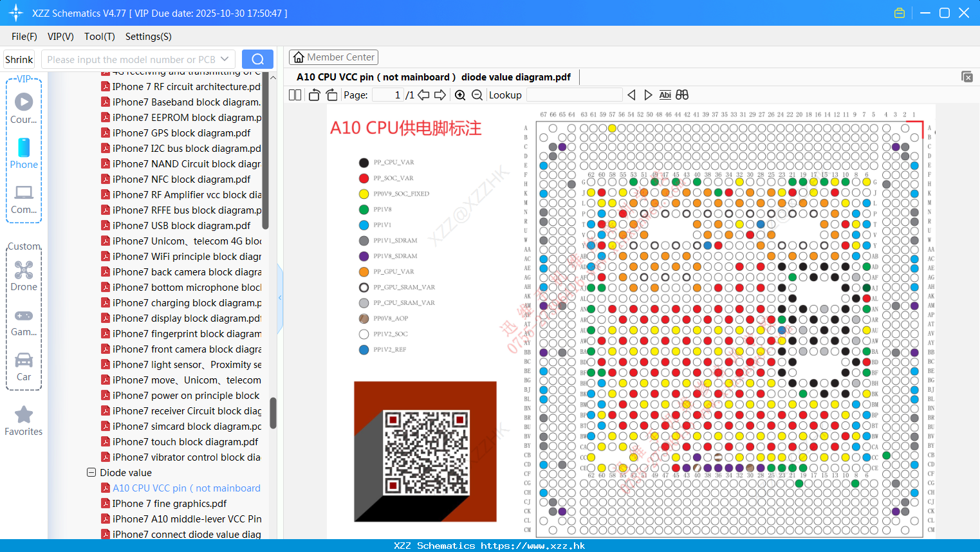Click the yellow gift icon in title bar

[900, 13]
